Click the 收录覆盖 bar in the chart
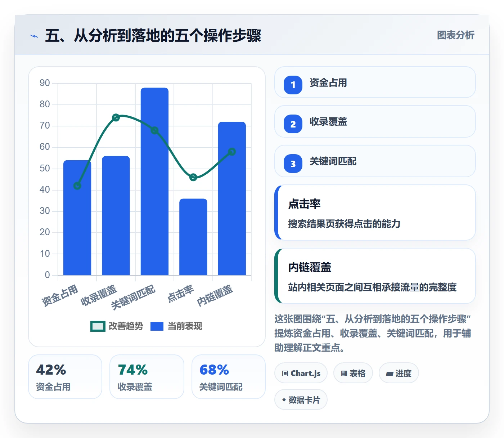The height and width of the screenshot is (438, 504). tap(116, 215)
